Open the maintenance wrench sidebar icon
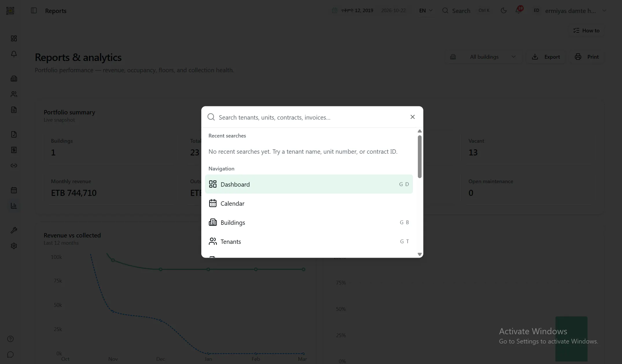 pyautogui.click(x=14, y=230)
